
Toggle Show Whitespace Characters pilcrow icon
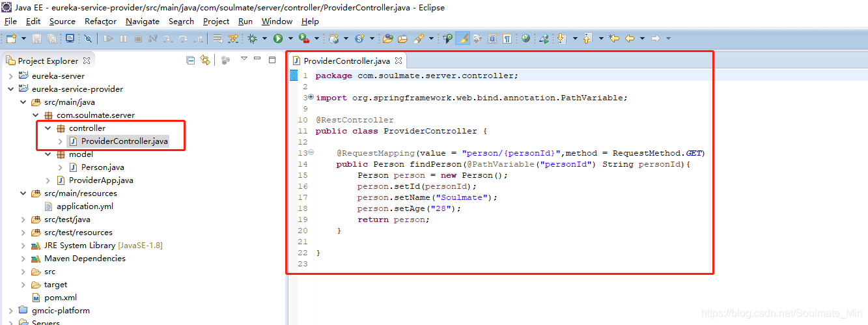[507, 39]
